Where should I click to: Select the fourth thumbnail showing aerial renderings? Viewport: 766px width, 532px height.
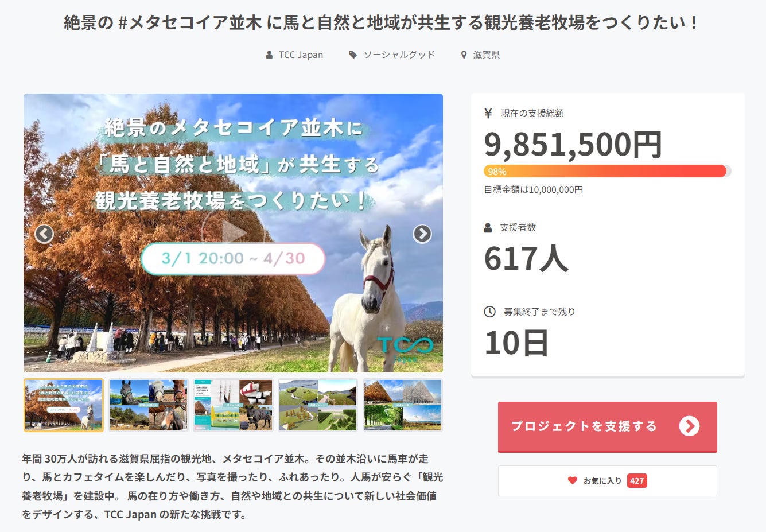click(x=318, y=405)
